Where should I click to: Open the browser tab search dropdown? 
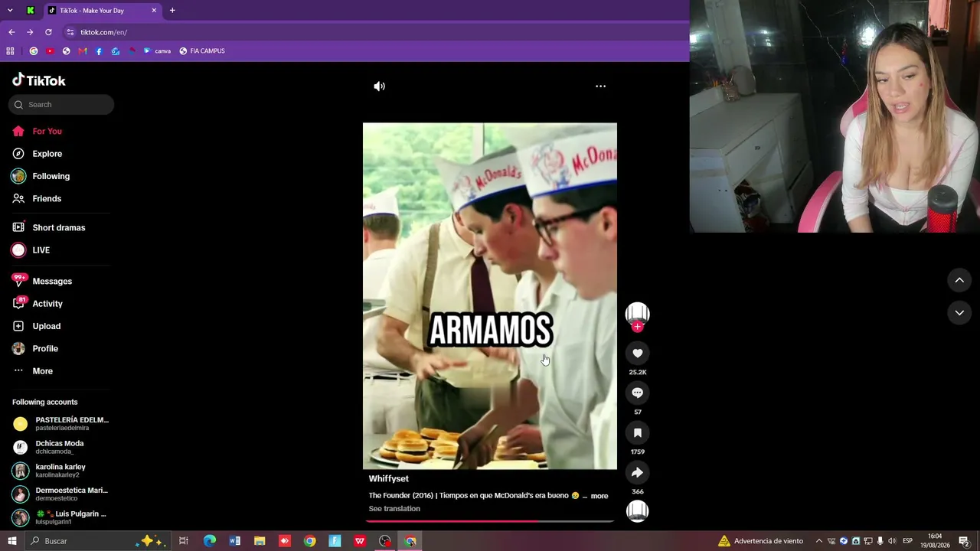point(10,10)
